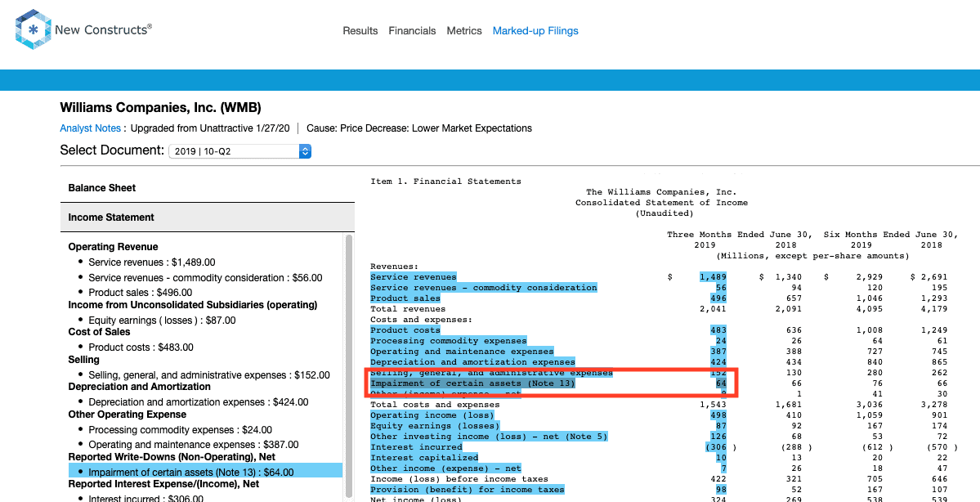The image size is (980, 502).
Task: Click Impairment of certain assets label in filing
Action: click(x=472, y=383)
